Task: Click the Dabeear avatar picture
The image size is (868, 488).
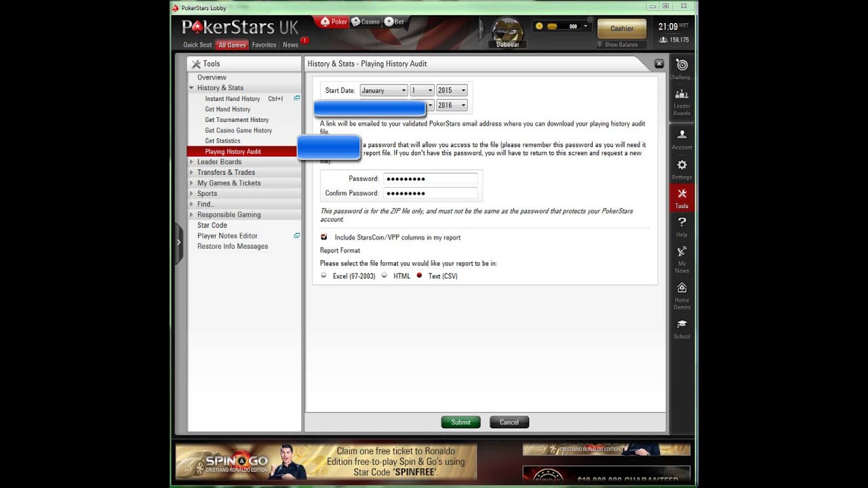Action: tap(507, 31)
